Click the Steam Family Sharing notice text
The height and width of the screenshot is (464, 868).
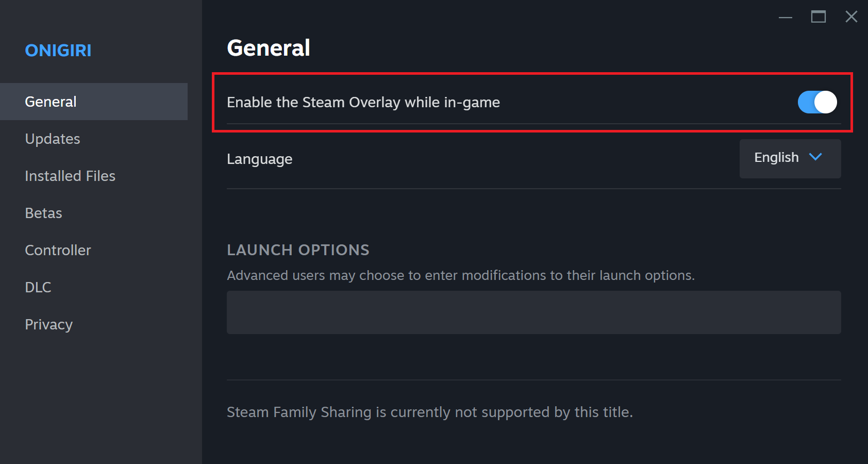(429, 412)
